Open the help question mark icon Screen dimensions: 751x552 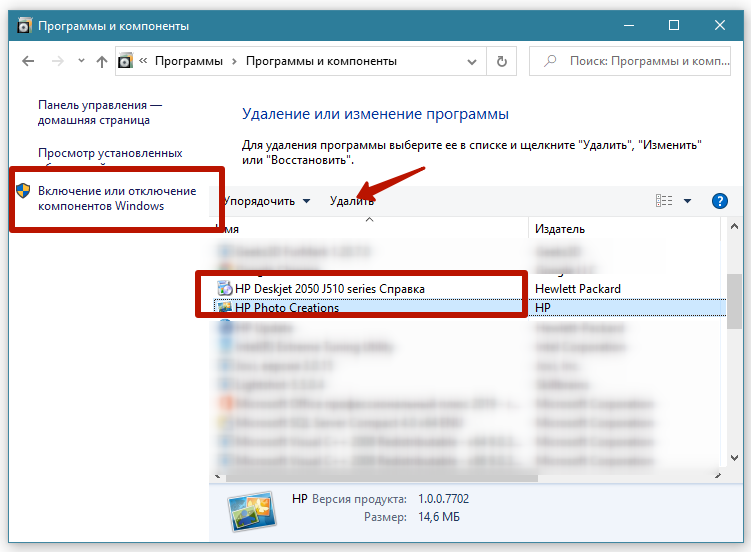coord(719,201)
